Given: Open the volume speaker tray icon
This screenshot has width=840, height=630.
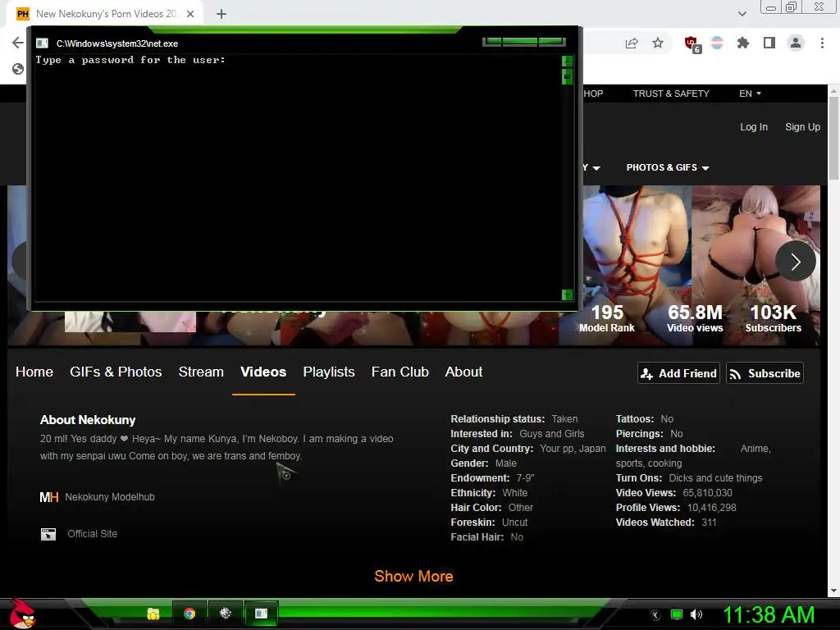Looking at the screenshot, I should pyautogui.click(x=696, y=615).
